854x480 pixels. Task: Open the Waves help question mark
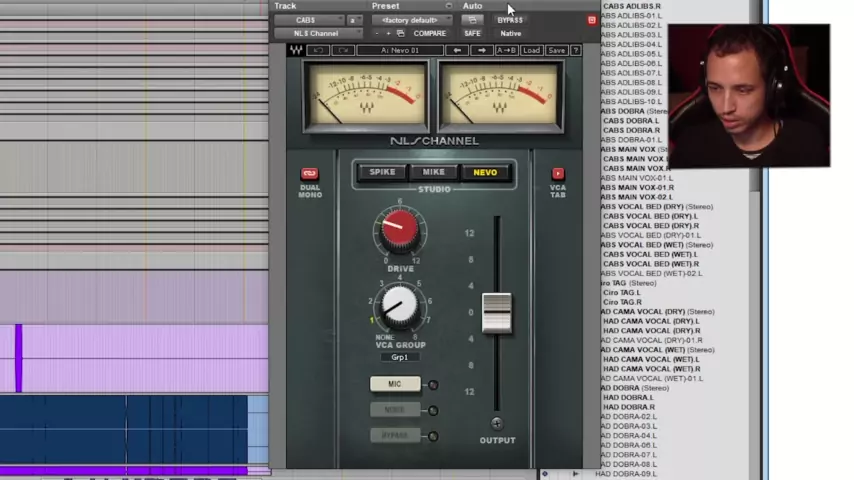point(575,50)
